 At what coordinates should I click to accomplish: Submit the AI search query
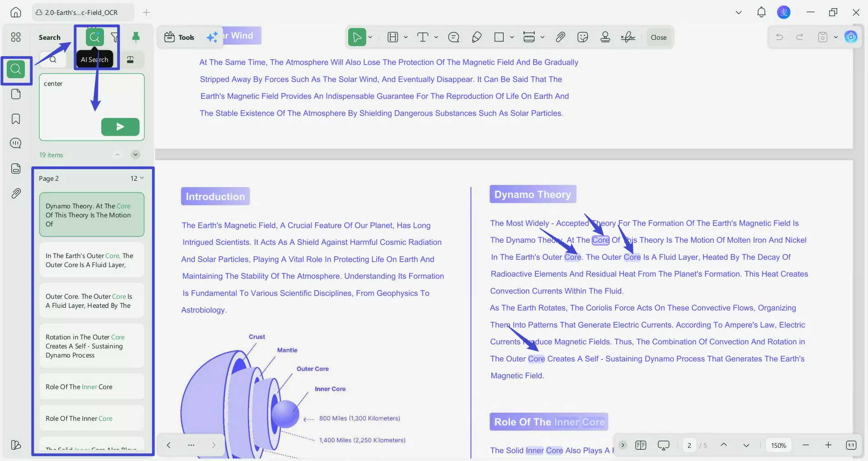tap(120, 127)
